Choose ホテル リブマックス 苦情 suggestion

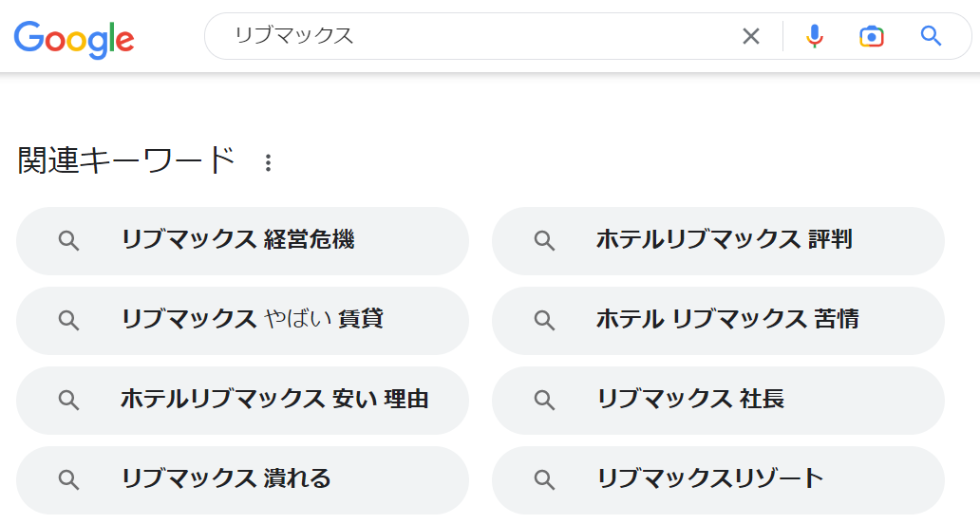pyautogui.click(x=727, y=320)
